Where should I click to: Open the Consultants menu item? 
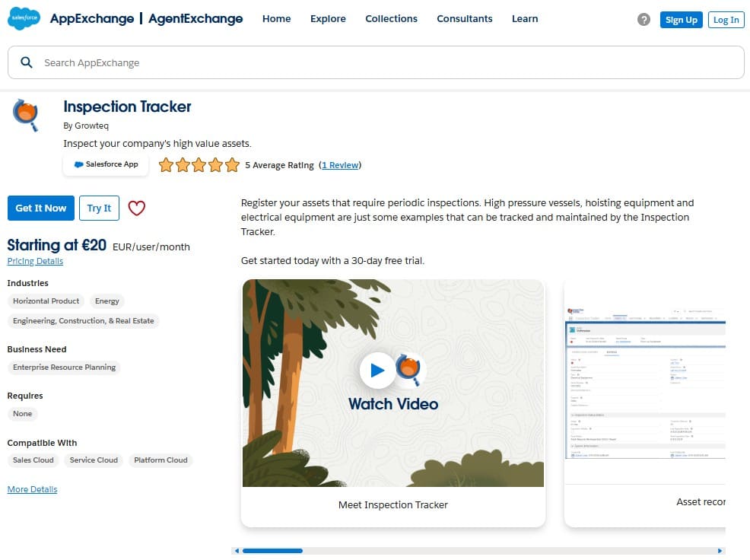[x=465, y=19]
